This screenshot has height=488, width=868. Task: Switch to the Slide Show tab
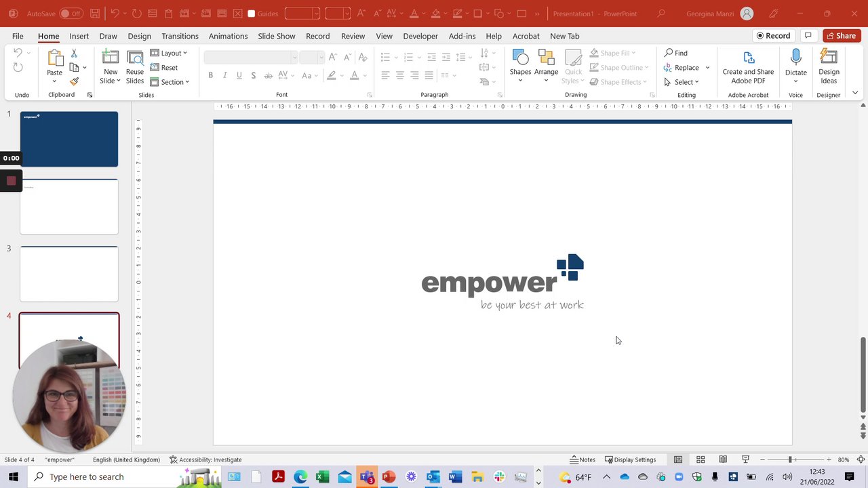(x=277, y=36)
